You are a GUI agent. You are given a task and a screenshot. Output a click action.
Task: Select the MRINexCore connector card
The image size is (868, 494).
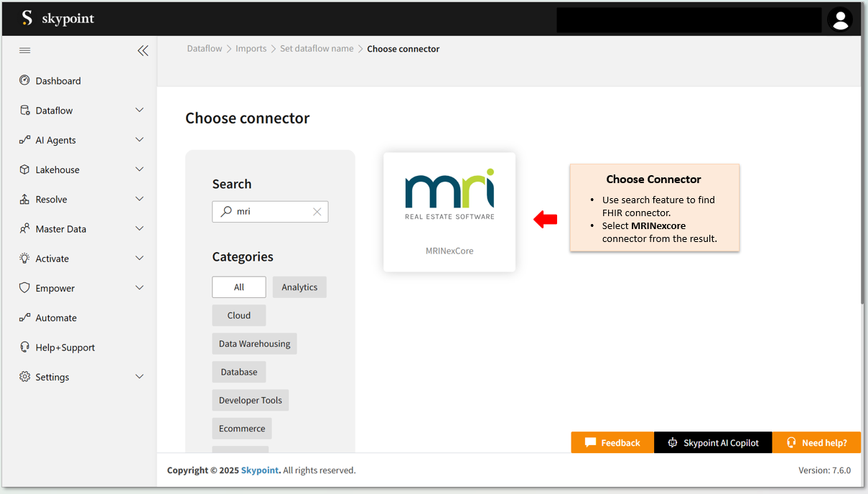point(449,212)
